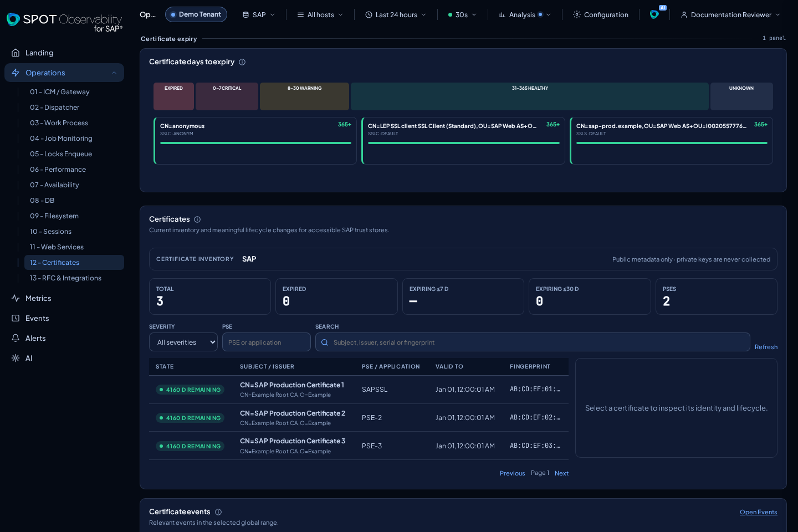Open the 30s refresh interval dropdown

pos(462,15)
